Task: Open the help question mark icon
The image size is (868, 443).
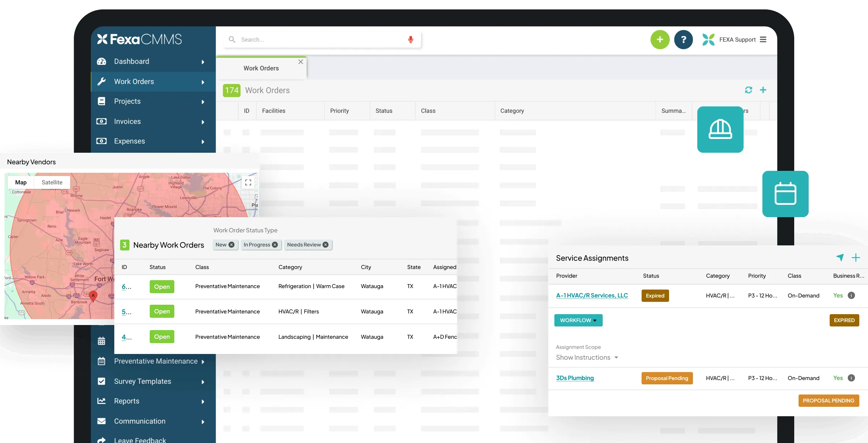Action: (683, 39)
